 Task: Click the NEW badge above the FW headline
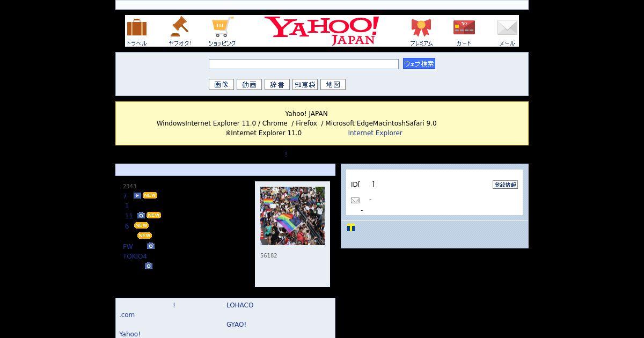point(144,236)
